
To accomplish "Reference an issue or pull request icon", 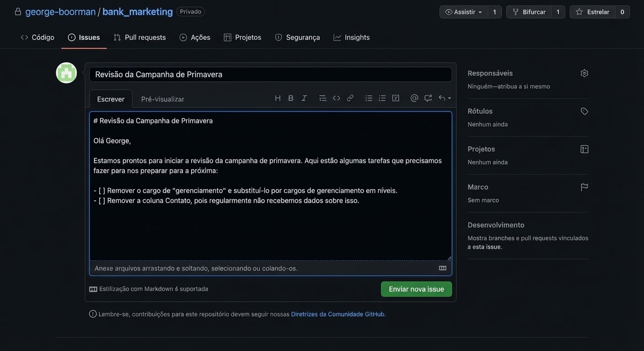I will (x=428, y=98).
